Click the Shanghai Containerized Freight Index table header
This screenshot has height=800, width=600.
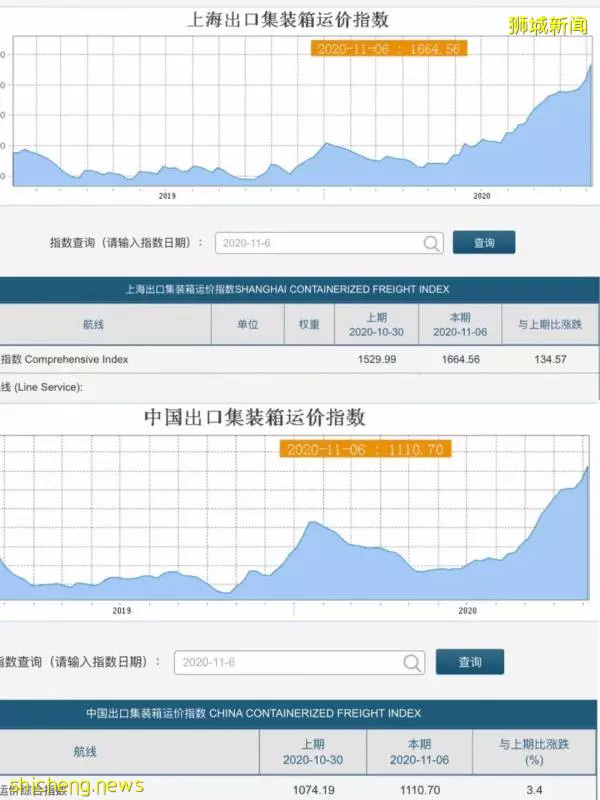tap(288, 289)
